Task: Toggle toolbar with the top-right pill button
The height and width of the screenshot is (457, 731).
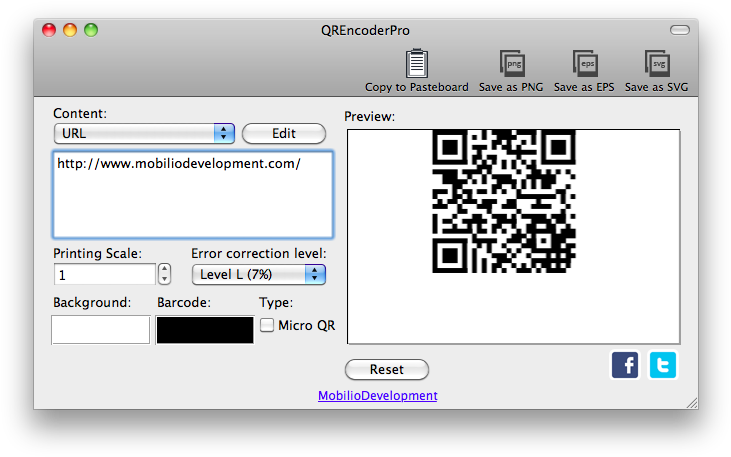Action: coord(679,30)
